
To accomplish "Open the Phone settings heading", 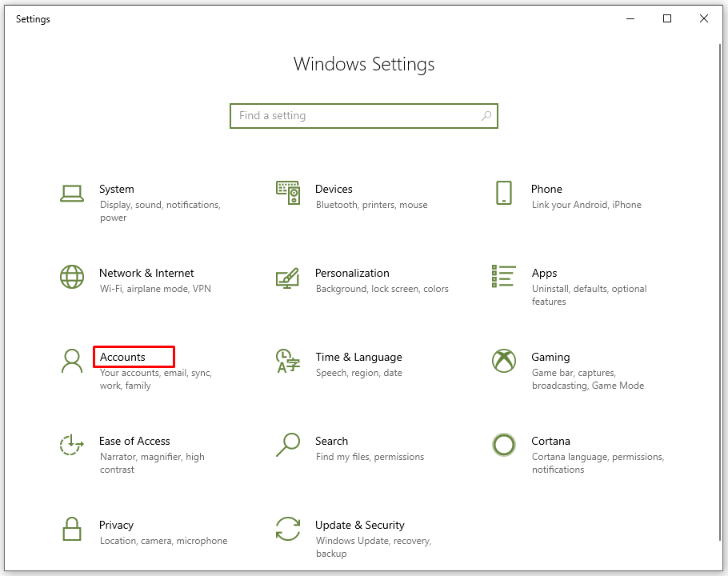I will point(546,189).
